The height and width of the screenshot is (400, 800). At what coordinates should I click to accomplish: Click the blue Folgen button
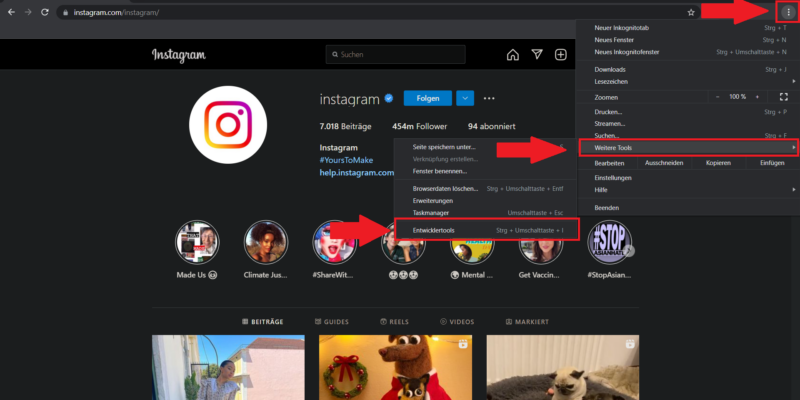tap(427, 98)
